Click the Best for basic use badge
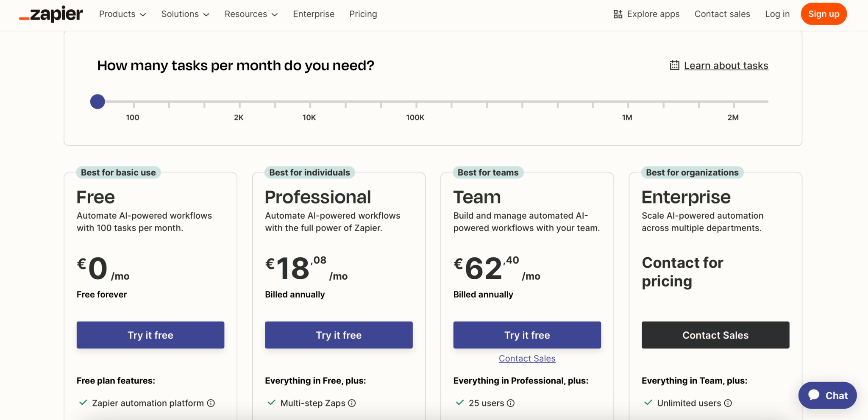This screenshot has width=868, height=420. tap(118, 172)
